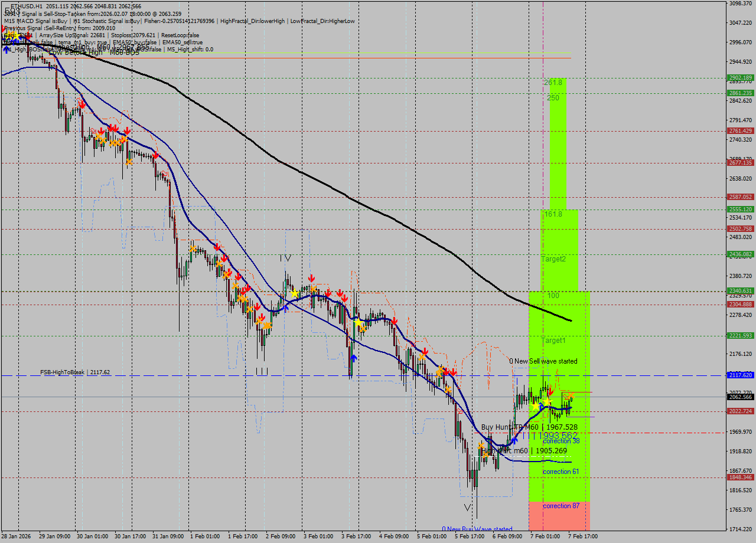Click the red sell arrow beside 'New Sell wave started'

tap(550, 391)
